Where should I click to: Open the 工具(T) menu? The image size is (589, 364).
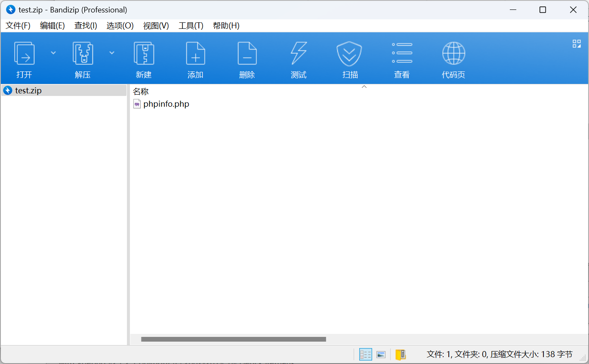(x=191, y=26)
